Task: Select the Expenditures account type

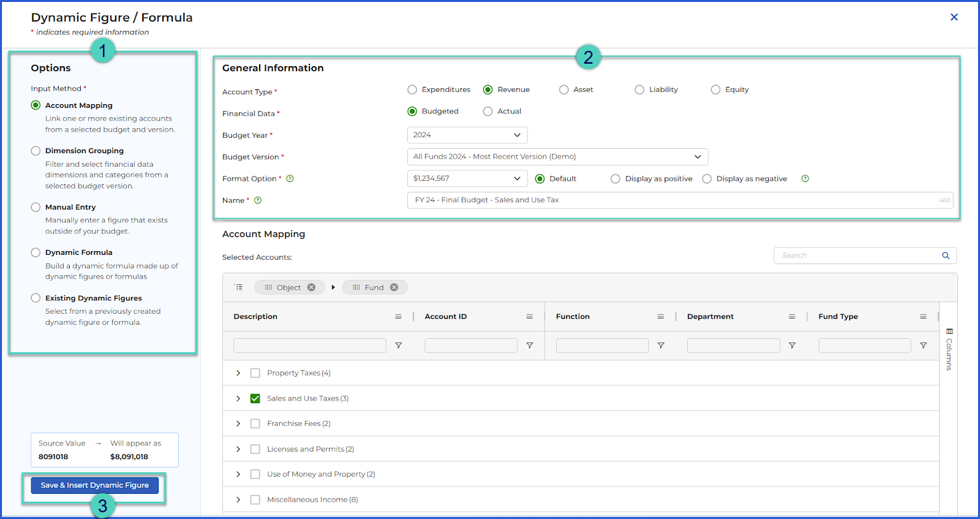Action: [x=412, y=89]
